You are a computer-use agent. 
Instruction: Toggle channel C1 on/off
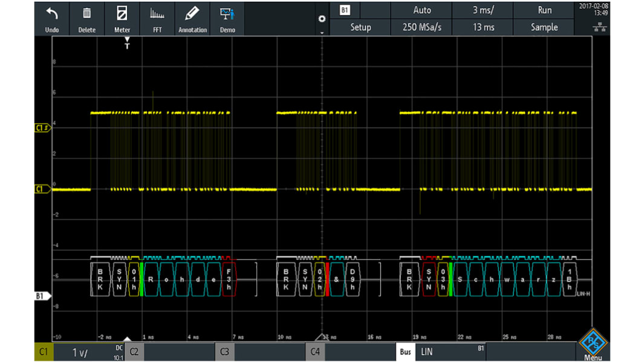44,352
